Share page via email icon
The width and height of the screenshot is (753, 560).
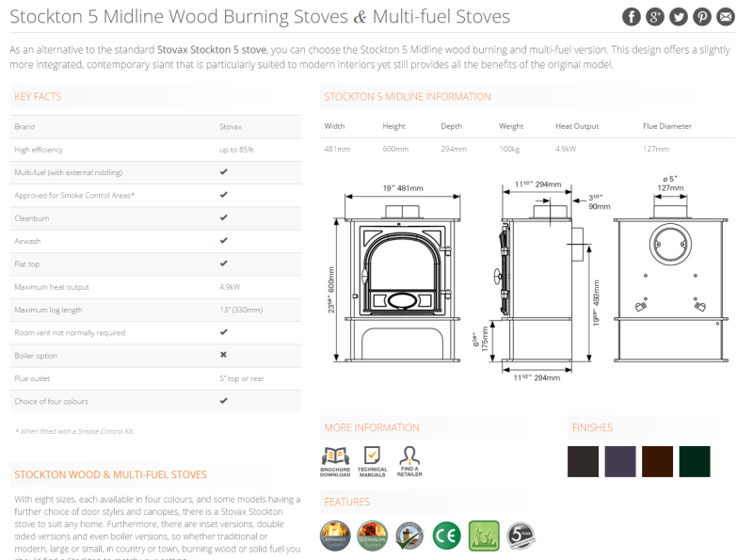coord(725,17)
